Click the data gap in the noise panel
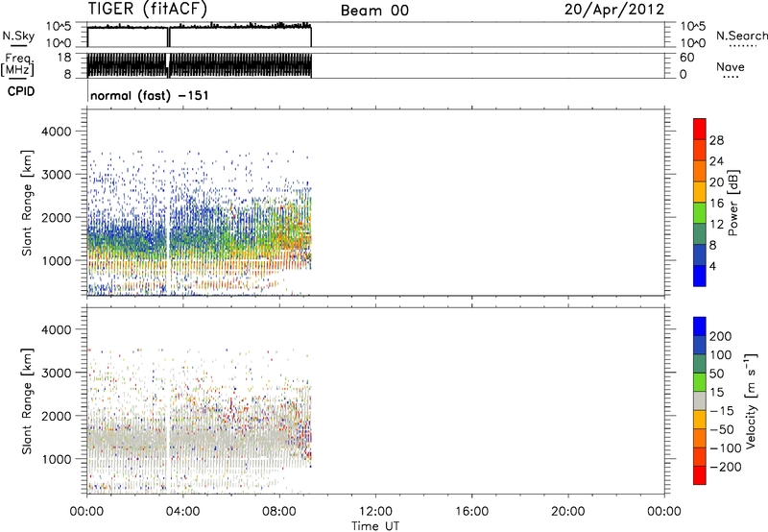The image size is (768, 532). click(x=169, y=36)
